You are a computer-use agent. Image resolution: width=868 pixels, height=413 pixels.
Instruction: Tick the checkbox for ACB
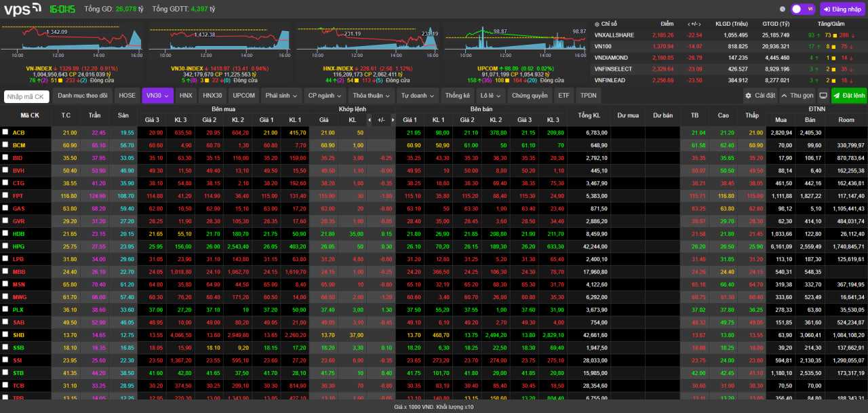[5, 132]
